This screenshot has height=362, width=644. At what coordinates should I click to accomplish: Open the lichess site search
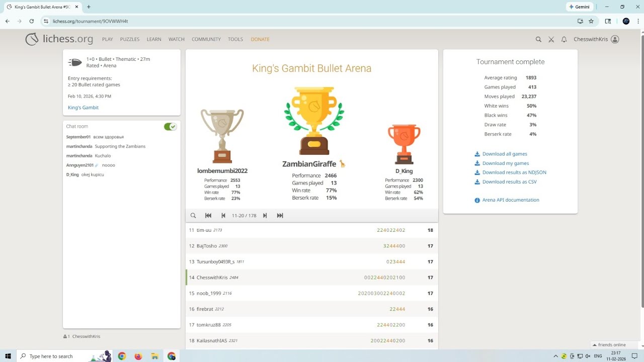click(538, 39)
